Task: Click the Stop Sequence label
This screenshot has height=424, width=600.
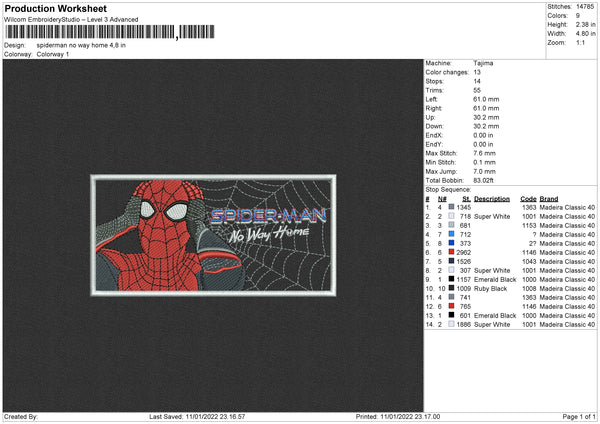Action: pyautogui.click(x=448, y=190)
